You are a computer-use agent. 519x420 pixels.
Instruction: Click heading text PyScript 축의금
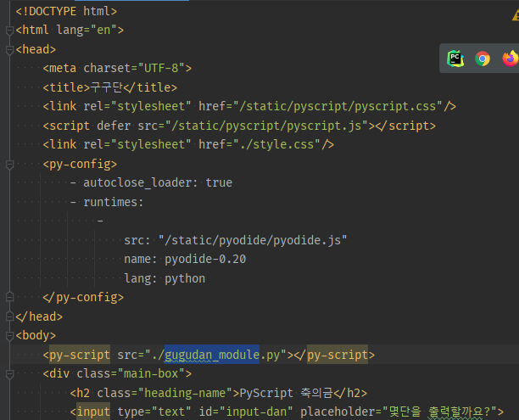point(286,393)
